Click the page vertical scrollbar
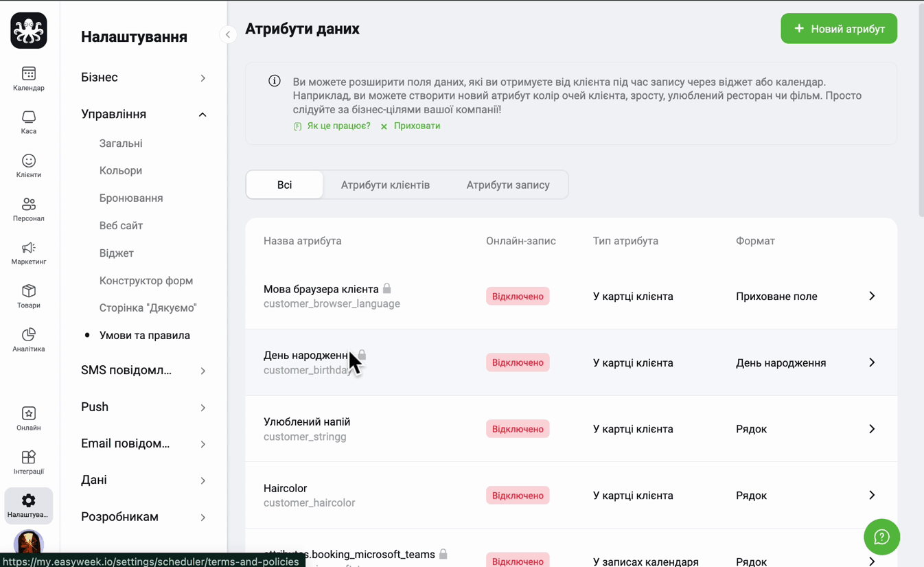924x567 pixels. tap(921, 110)
